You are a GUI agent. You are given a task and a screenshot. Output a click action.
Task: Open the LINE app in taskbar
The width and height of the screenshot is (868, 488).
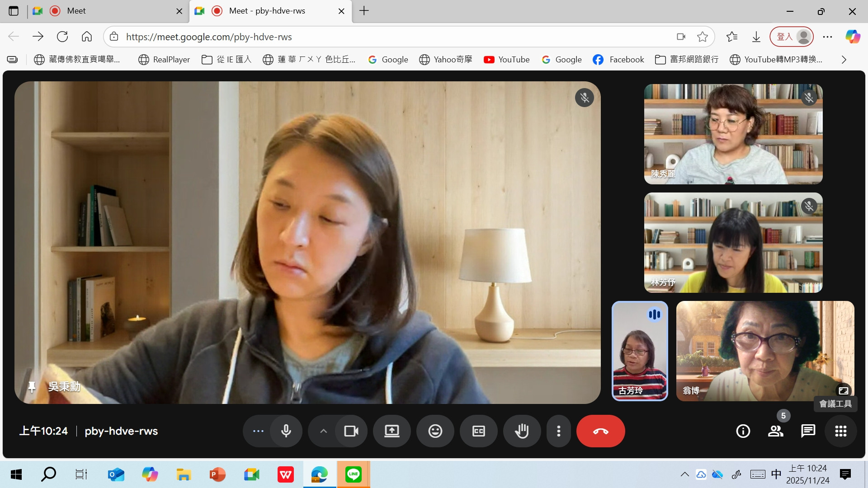coord(353,474)
